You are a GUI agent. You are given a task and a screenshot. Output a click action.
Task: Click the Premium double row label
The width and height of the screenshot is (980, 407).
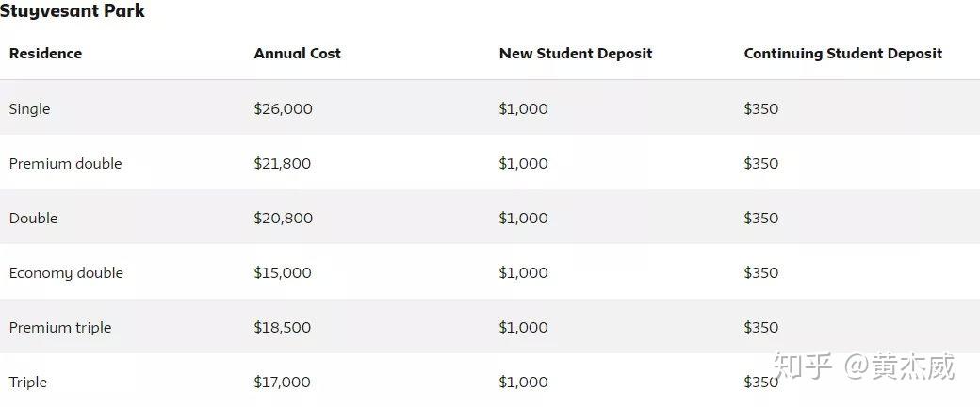coord(66,164)
